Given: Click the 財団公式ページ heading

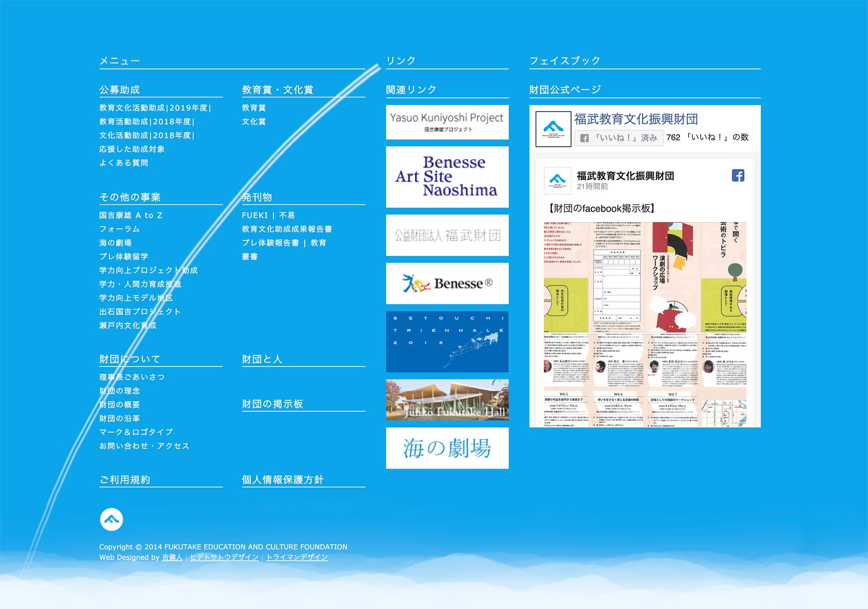Looking at the screenshot, I should click(565, 90).
